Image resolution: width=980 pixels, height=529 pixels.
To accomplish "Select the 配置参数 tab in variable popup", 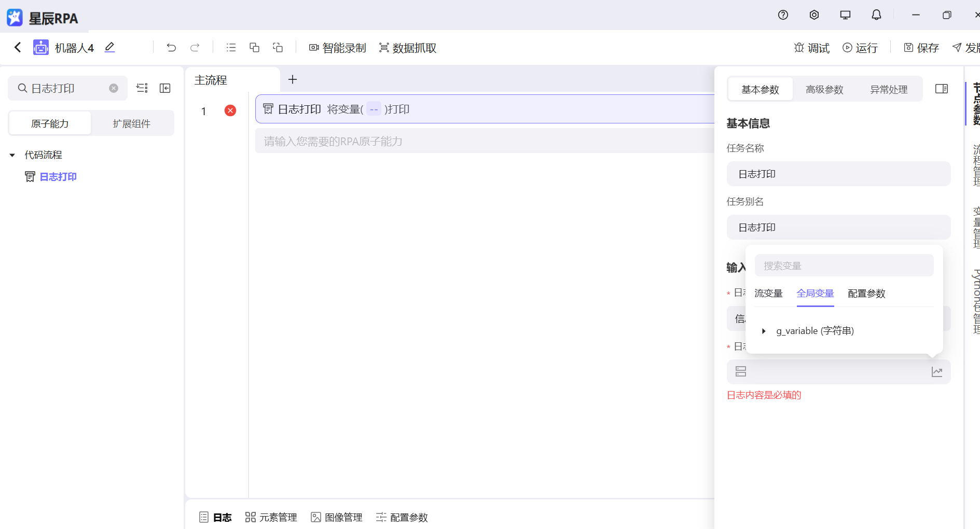I will tap(866, 294).
